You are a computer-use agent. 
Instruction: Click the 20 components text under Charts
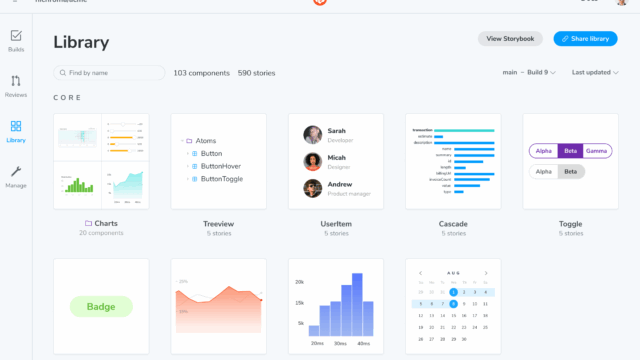(101, 233)
